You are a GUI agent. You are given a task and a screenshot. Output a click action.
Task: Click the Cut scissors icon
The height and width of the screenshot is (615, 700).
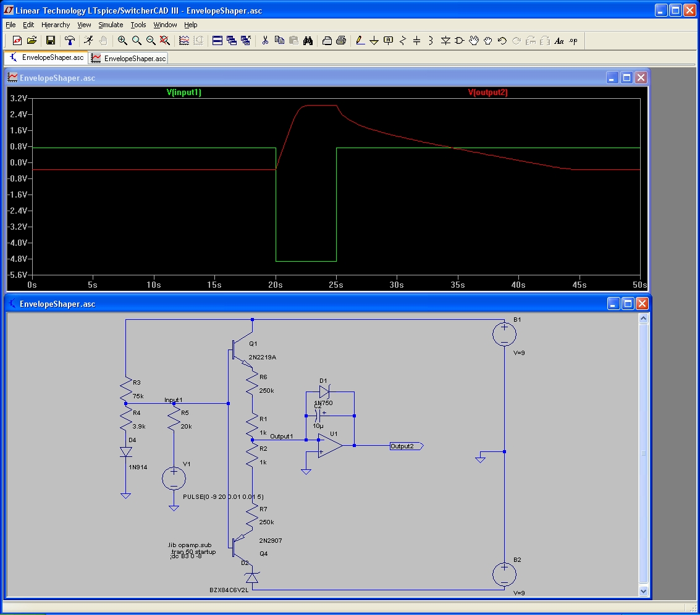265,41
